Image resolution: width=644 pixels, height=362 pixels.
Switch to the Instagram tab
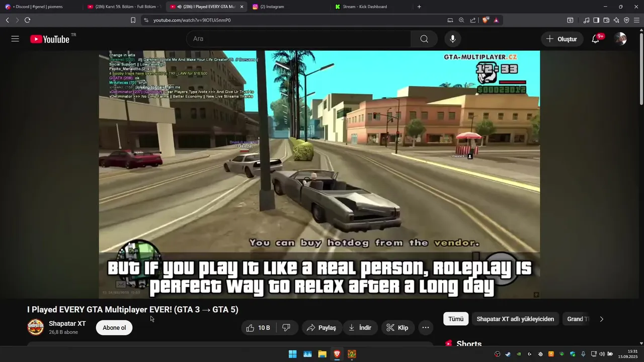[x=288, y=7]
